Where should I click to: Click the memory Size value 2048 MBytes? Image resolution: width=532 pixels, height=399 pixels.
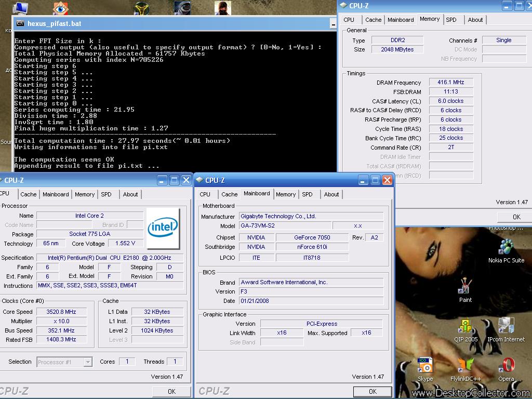[397, 49]
